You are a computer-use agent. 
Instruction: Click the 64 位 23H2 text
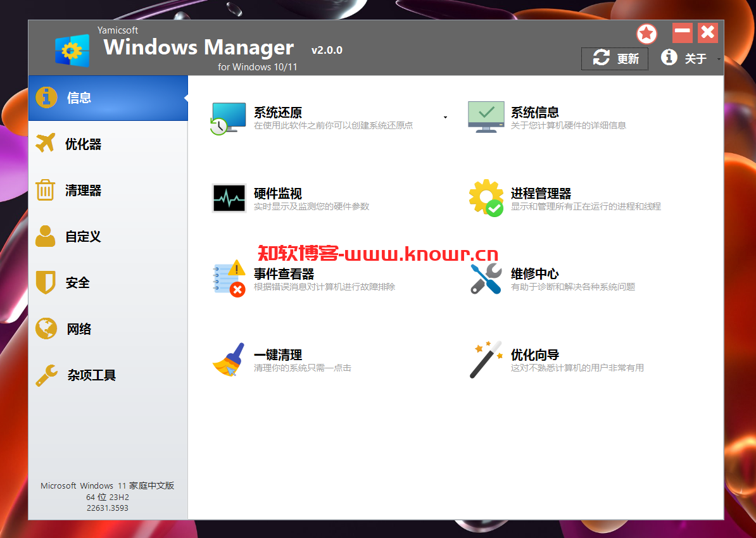pyautogui.click(x=108, y=496)
